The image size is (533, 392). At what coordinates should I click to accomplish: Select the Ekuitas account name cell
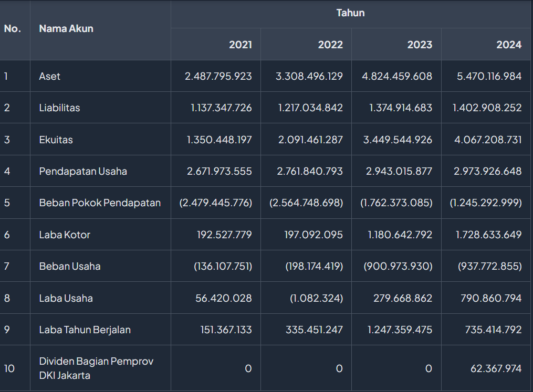coord(56,140)
